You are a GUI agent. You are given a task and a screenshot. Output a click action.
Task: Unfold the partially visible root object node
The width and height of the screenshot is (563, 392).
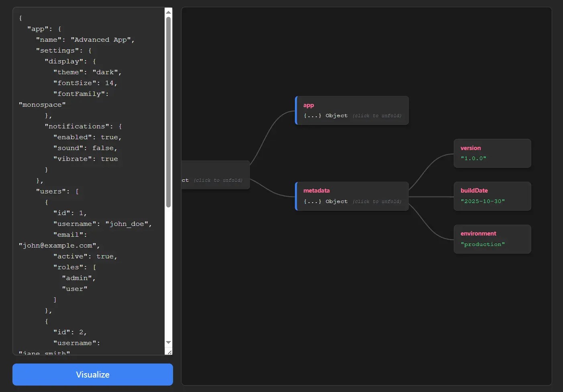pyautogui.click(x=216, y=175)
